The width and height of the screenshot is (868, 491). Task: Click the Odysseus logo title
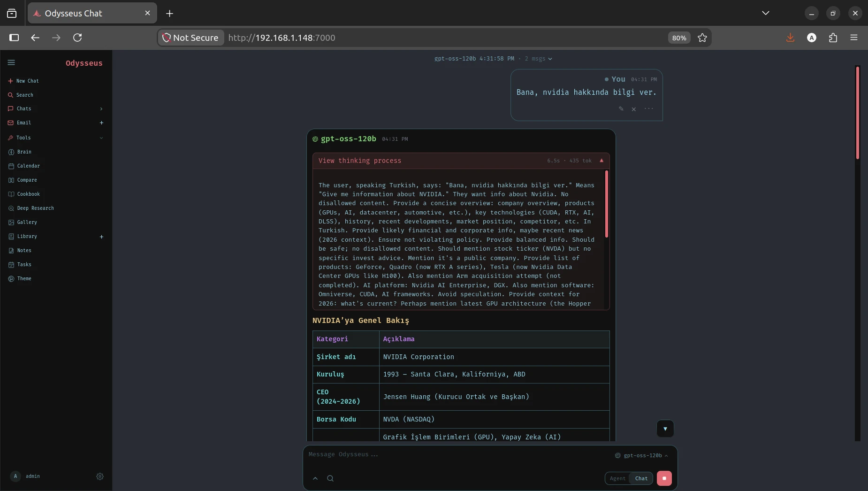pos(84,63)
